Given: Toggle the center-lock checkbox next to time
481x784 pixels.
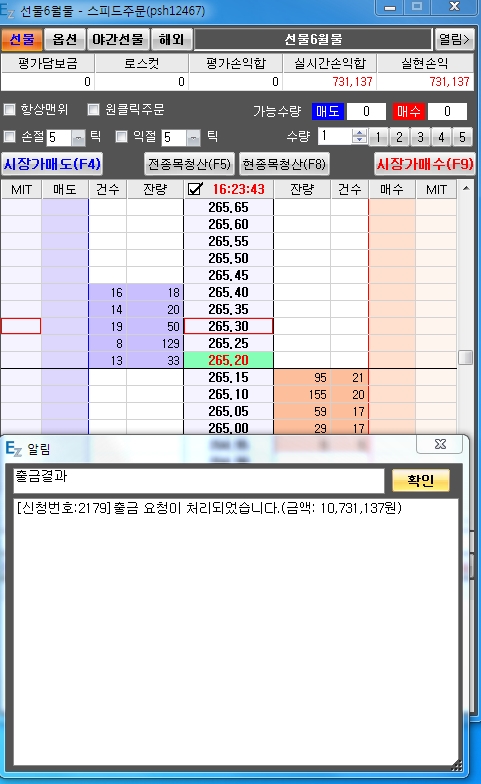Looking at the screenshot, I should [x=194, y=189].
